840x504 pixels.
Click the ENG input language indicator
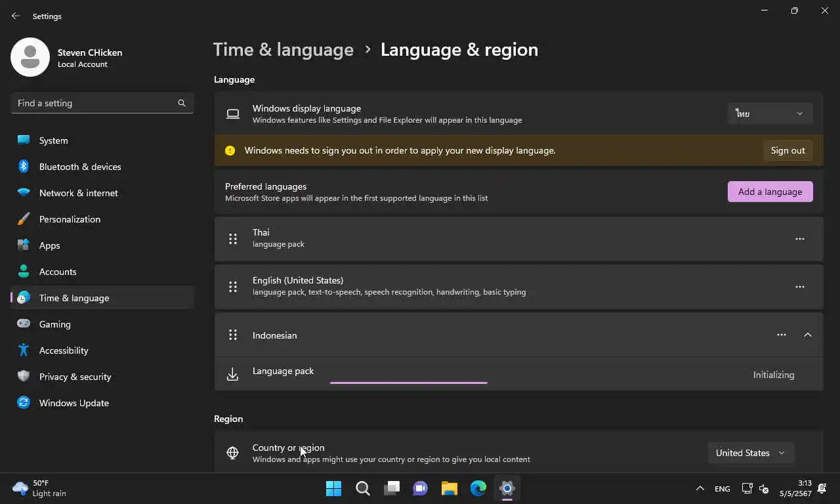pos(723,488)
